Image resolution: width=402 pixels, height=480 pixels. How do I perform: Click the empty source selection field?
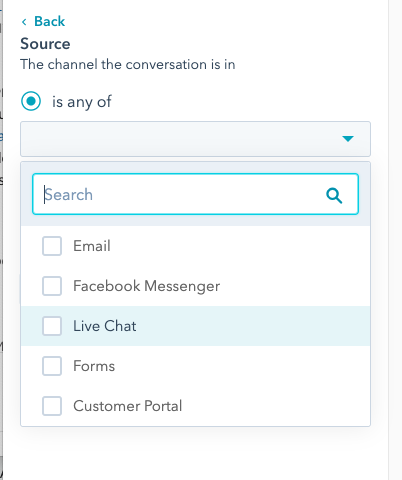tap(195, 139)
